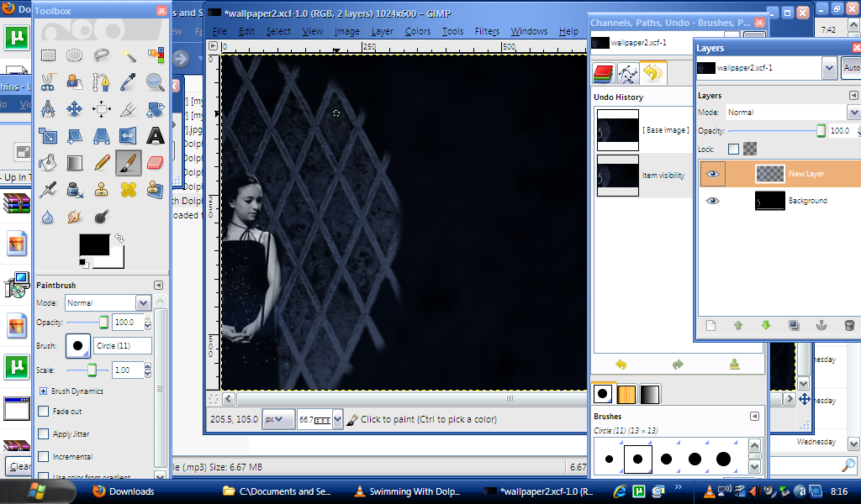Select the Heal tool
Screen dimensions: 861x504
point(129,190)
